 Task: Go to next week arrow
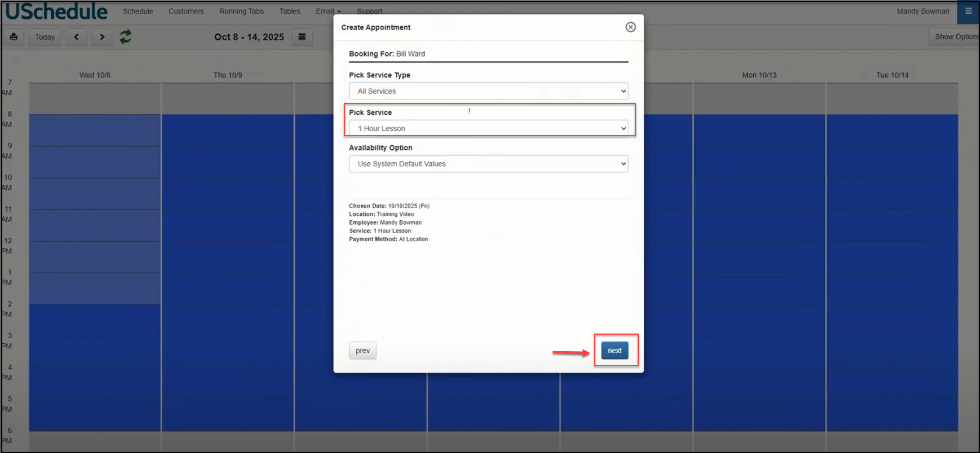point(102,37)
